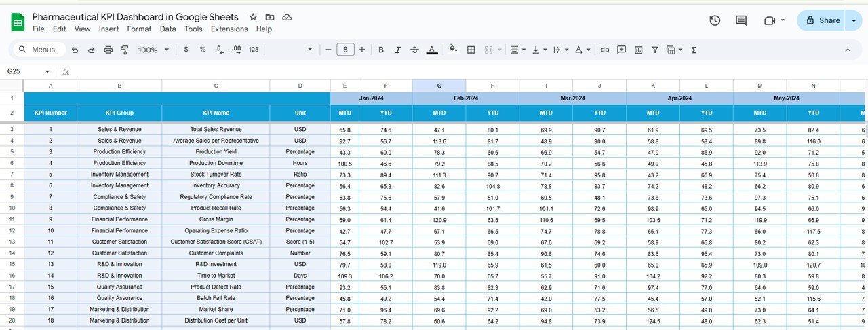This screenshot has width=868, height=330.
Task: Toggle bold formatting
Action: pos(381,50)
